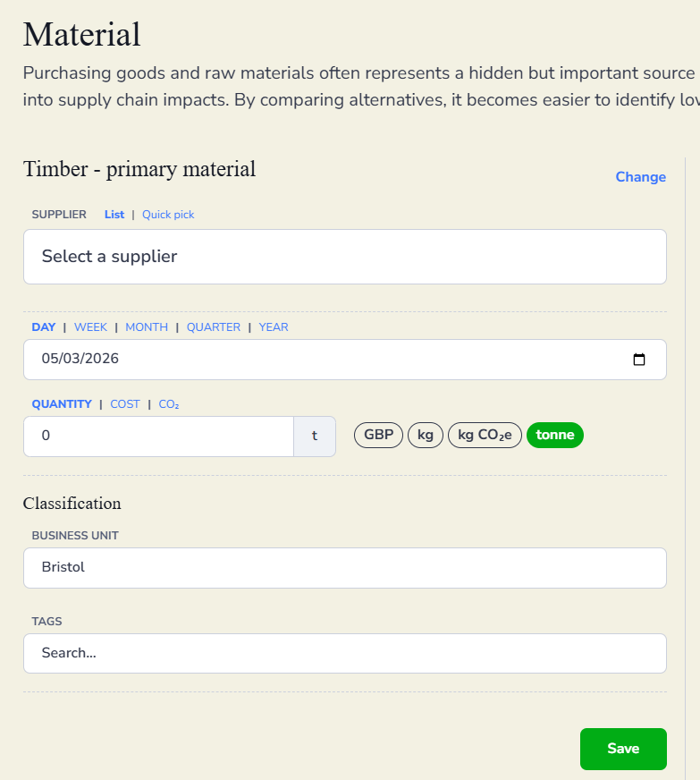Select the GBP unit pill
The height and width of the screenshot is (780, 700).
pos(379,436)
